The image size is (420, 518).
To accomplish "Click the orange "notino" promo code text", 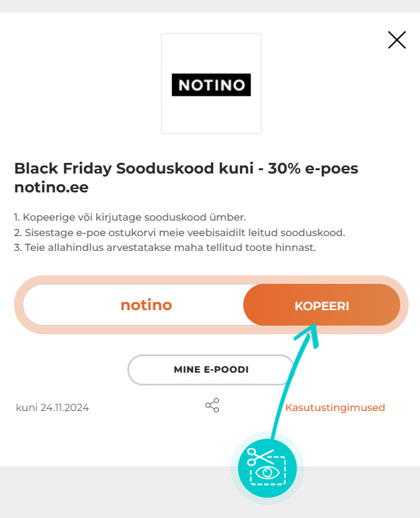I will point(146,305).
